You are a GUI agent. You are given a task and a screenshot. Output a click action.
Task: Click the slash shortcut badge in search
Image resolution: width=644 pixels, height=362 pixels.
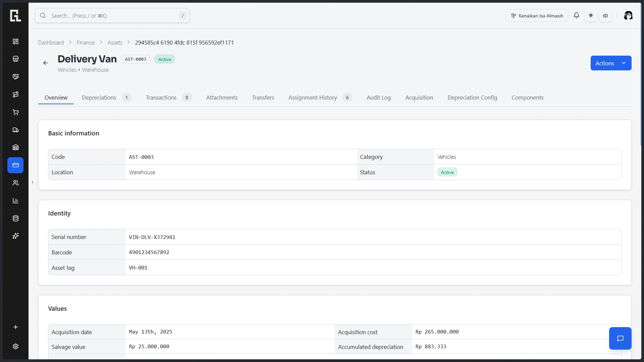click(182, 15)
